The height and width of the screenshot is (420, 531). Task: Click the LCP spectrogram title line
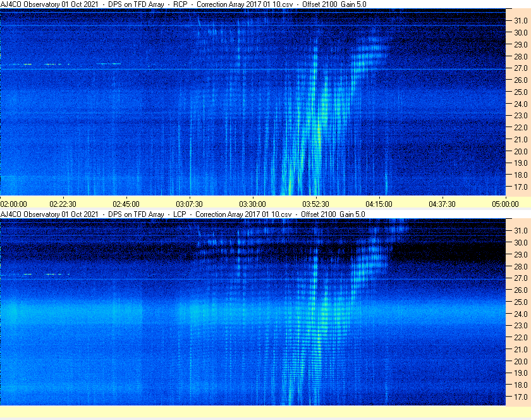[x=183, y=214]
